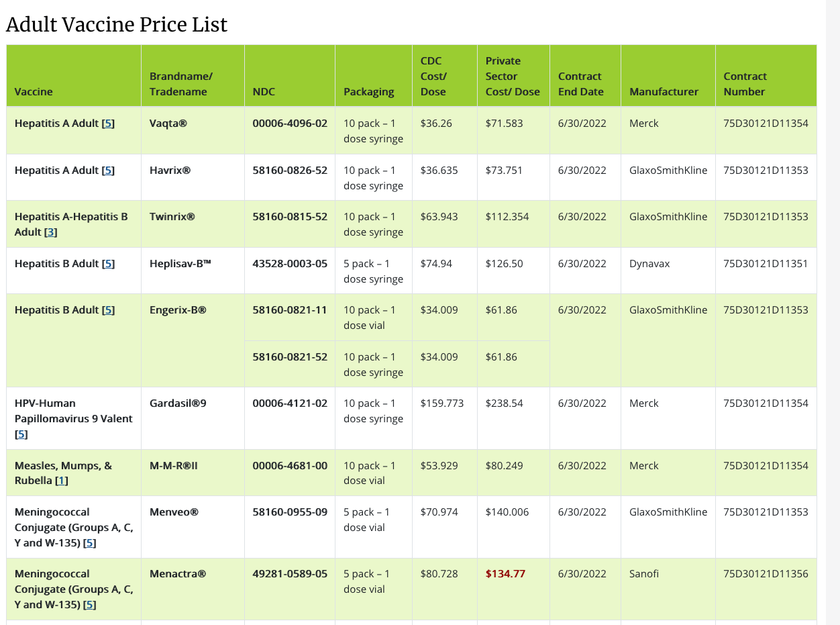The width and height of the screenshot is (840, 625).
Task: Click contract number 75D30121D11351
Action: tap(766, 264)
